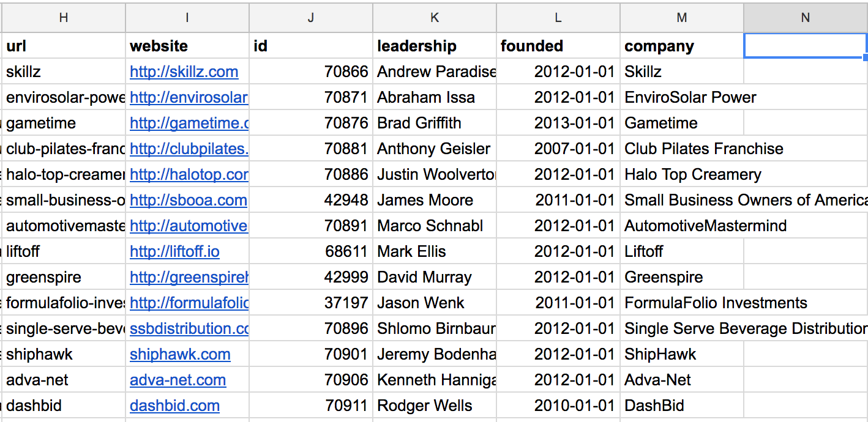Viewport: 868px width, 422px height.
Task: Select the cell with id 37197
Action: [x=311, y=303]
